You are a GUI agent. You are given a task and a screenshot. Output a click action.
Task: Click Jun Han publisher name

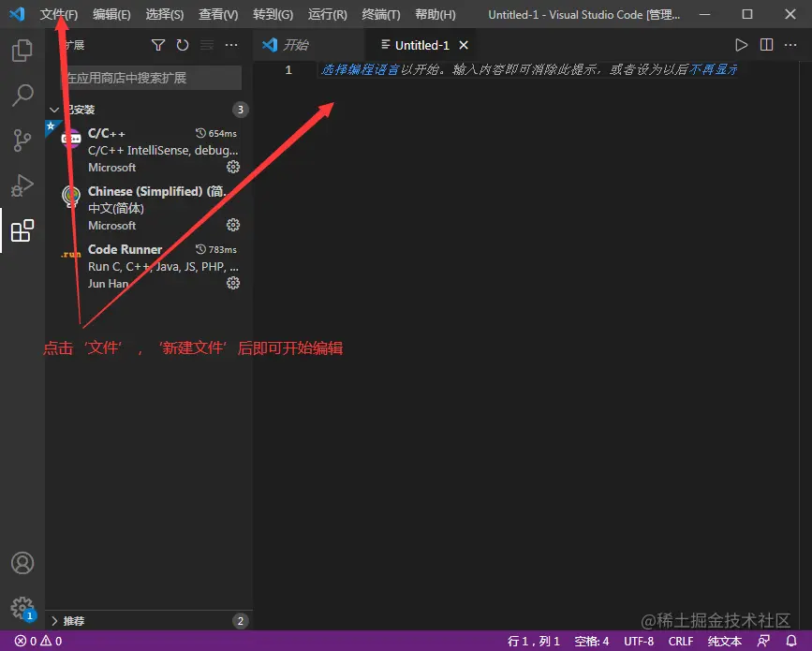[108, 283]
